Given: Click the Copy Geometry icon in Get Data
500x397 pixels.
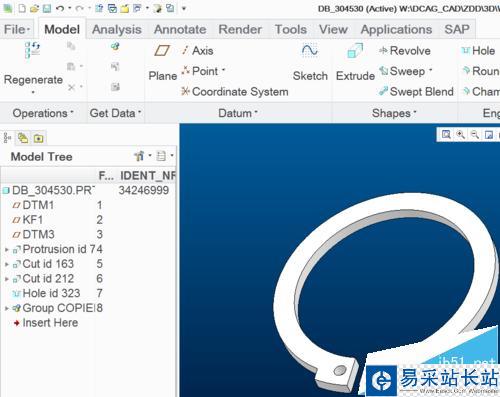Looking at the screenshot, I should point(115,46).
